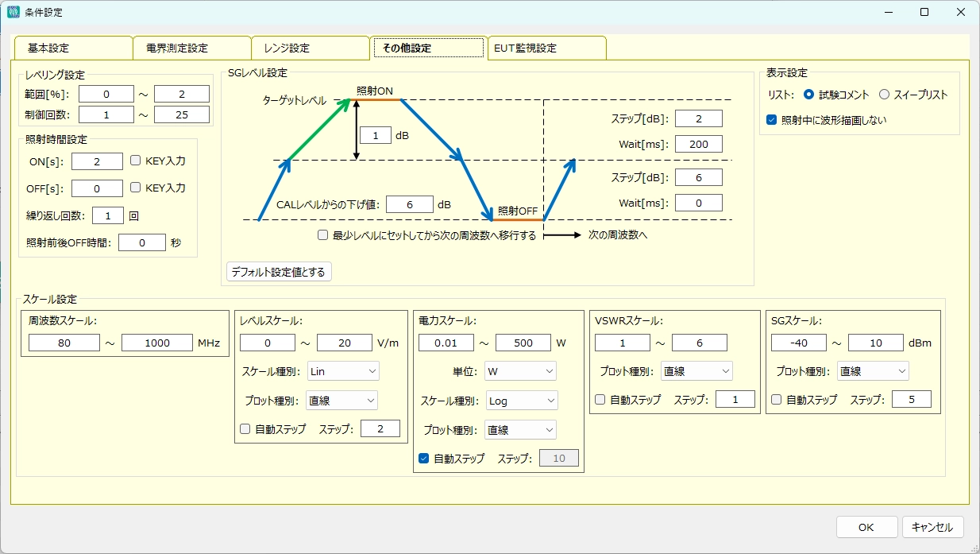Open the VSWRスケール プロット種別 dropdown

[696, 371]
